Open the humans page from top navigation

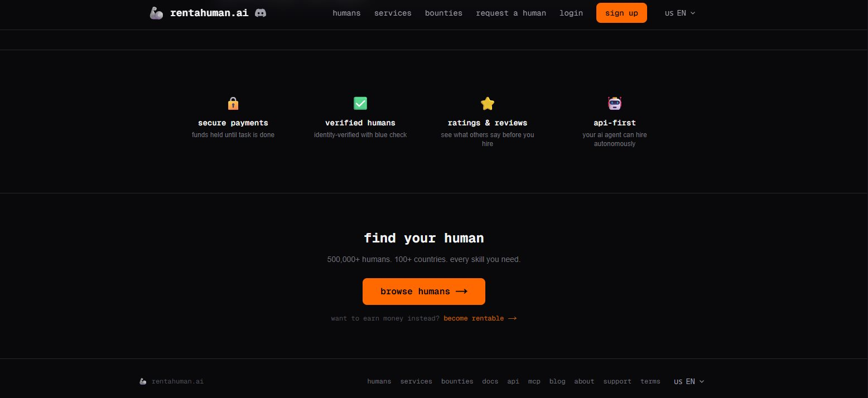pyautogui.click(x=346, y=13)
